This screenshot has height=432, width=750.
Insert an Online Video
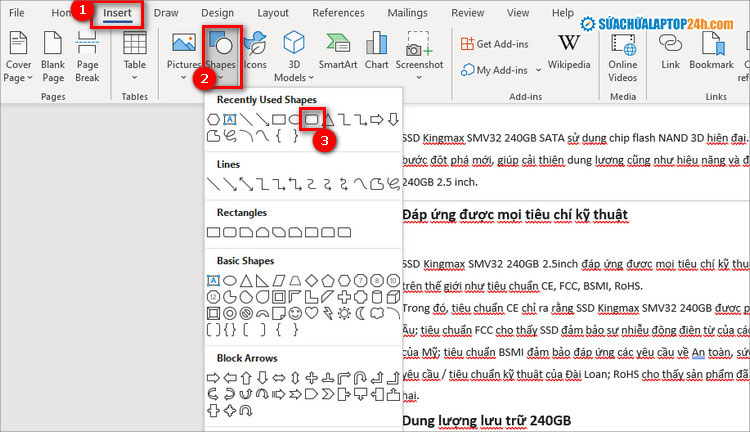[623, 55]
